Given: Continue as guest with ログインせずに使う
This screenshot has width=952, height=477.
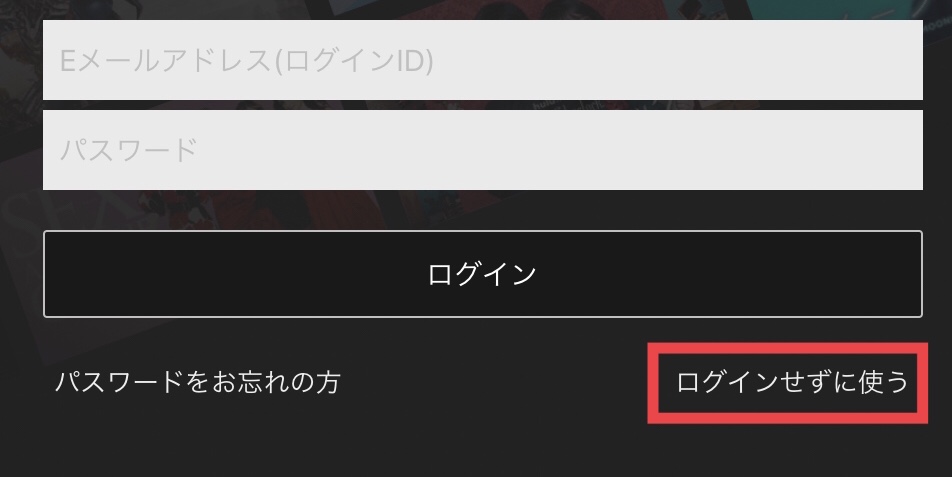Looking at the screenshot, I should (x=792, y=382).
